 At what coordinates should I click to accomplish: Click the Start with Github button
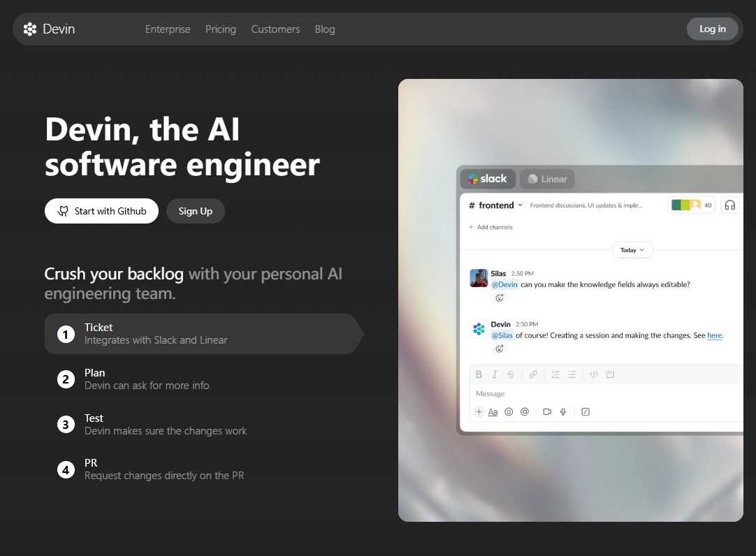pos(101,211)
